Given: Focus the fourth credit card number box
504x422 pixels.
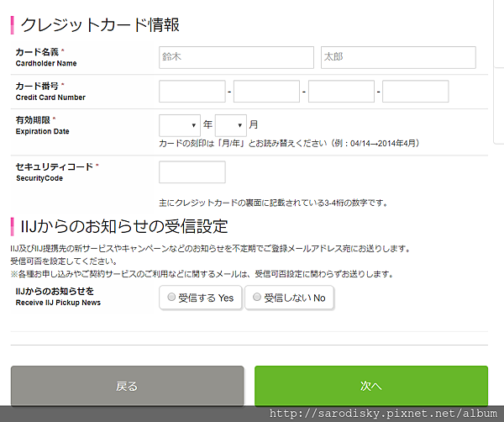Looking at the screenshot, I should (415, 92).
